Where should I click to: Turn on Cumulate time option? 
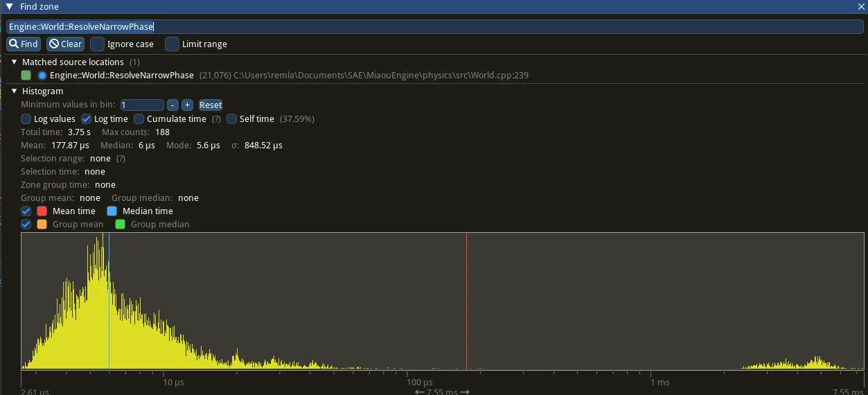(x=139, y=119)
